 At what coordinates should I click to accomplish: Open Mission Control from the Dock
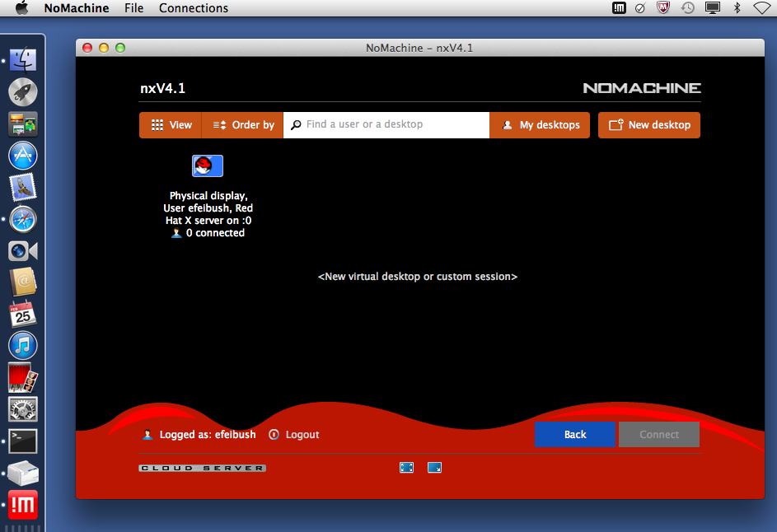(23, 124)
